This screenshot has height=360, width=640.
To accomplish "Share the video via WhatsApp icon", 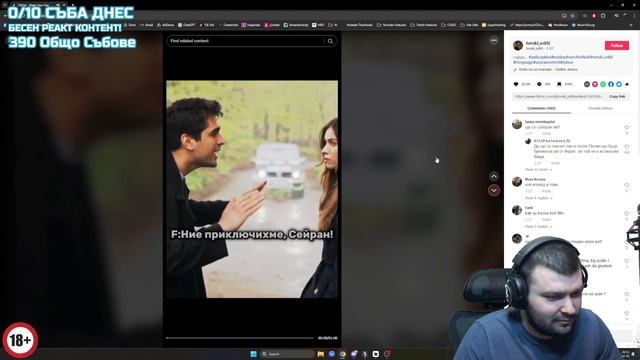I will click(x=603, y=84).
